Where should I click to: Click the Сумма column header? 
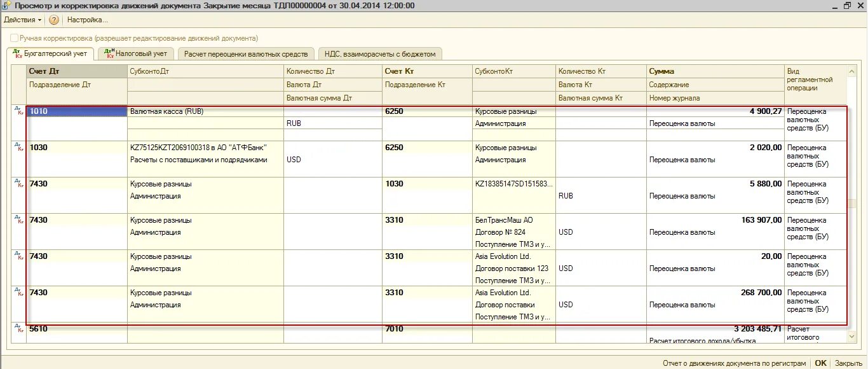(715, 71)
